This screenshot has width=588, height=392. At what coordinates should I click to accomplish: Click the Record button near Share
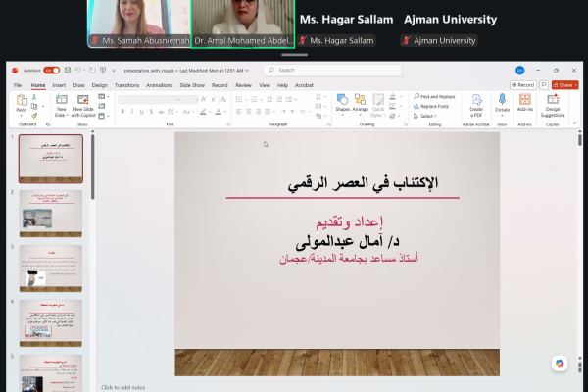click(523, 85)
